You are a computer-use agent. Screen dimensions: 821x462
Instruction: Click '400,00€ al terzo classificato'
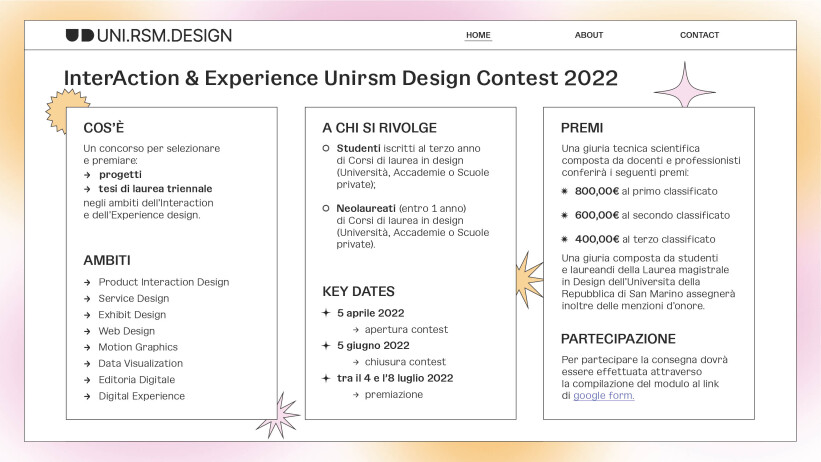coord(645,239)
